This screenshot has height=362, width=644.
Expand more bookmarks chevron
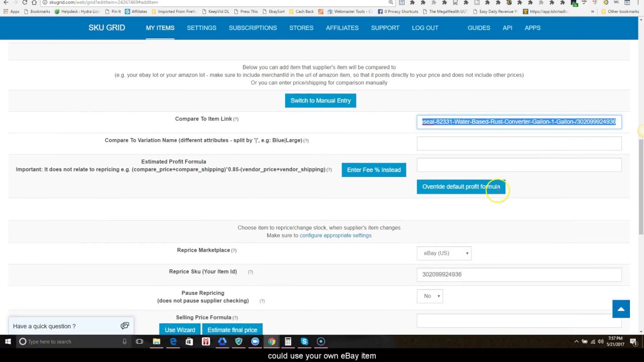click(592, 11)
